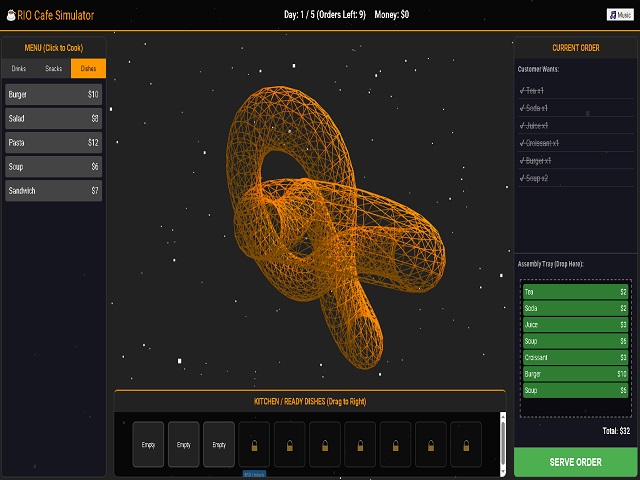Cook a Sandwich for $7
Image resolution: width=640 pixels, height=480 pixels.
(53, 191)
